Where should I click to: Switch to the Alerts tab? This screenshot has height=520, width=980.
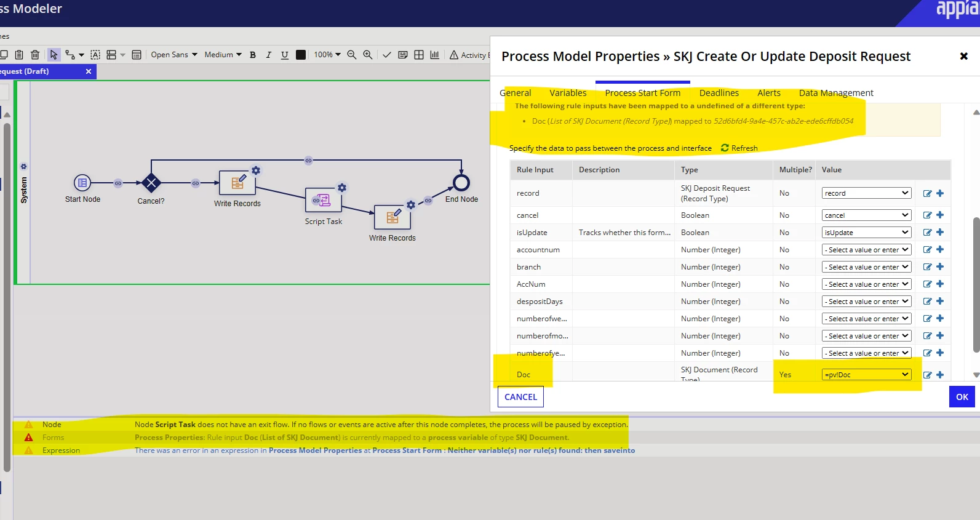(769, 93)
